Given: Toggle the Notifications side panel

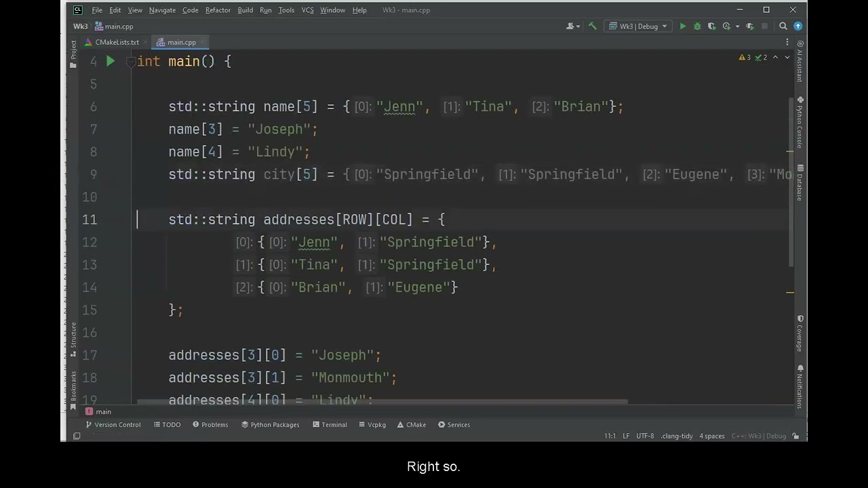Looking at the screenshot, I should [800, 386].
